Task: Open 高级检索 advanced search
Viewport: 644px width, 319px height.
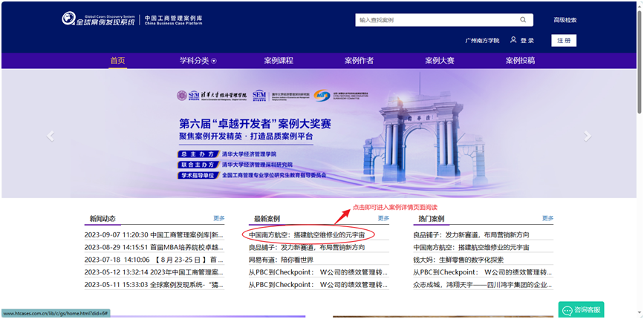Action: (x=565, y=20)
